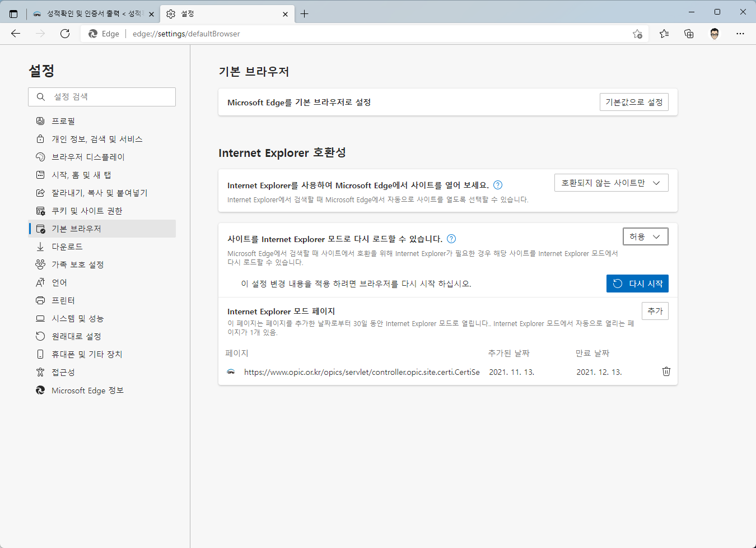
Task: Delete the opic.or.kr page with trash icon
Action: pyautogui.click(x=666, y=371)
